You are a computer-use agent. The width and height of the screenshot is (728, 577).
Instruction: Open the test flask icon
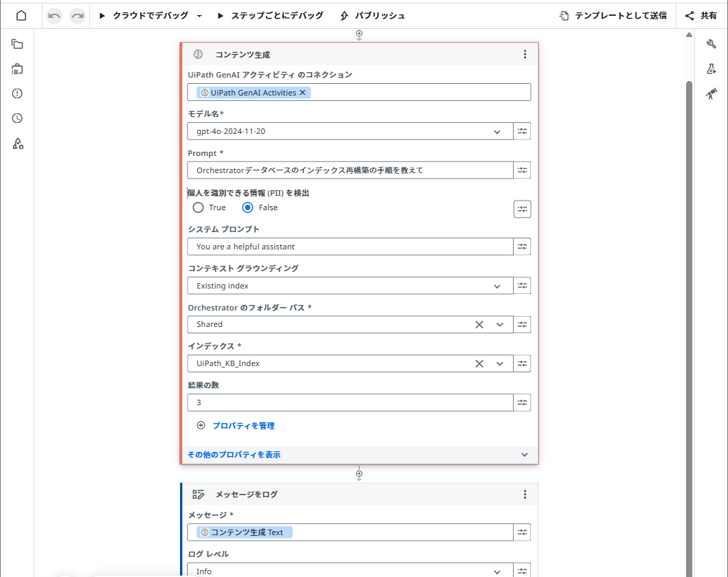(x=712, y=69)
